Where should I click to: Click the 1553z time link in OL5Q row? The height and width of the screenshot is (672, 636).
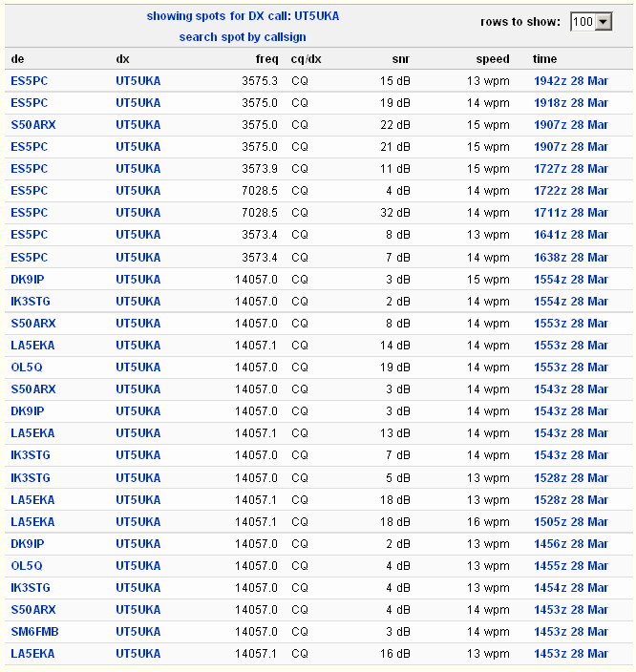[x=571, y=367]
